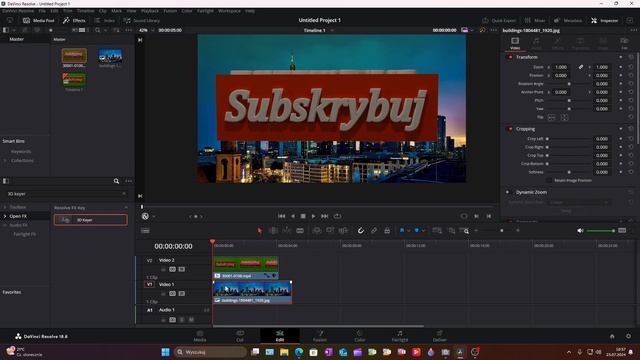This screenshot has height=360, width=640.
Task: Toggle the Dynamic Zoom enable dot
Action: [x=508, y=192]
